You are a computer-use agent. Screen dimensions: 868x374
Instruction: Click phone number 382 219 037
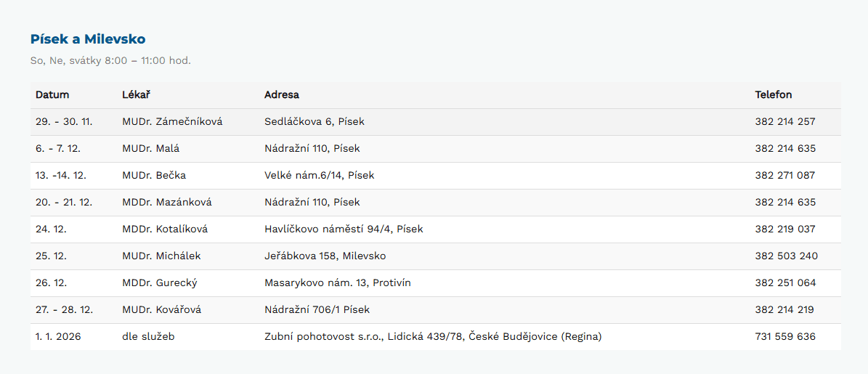[785, 229]
